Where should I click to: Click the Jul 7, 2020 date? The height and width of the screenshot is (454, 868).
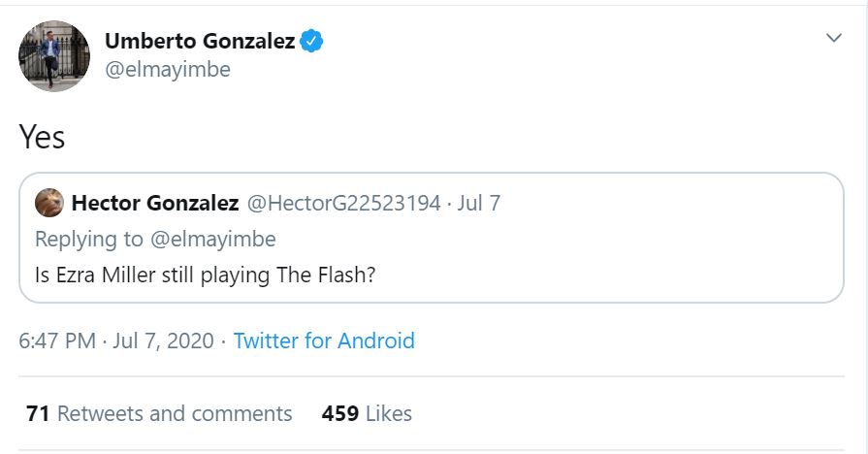coord(162,340)
